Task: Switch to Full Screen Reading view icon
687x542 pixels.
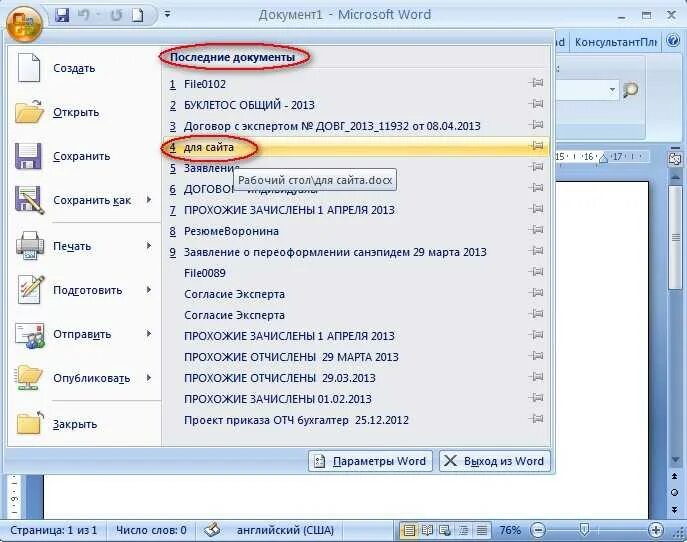Action: coord(427,531)
